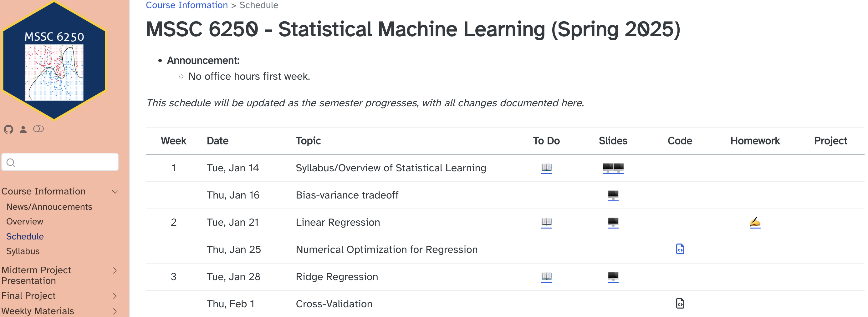Open the Cross-Validation code file icon

click(680, 304)
